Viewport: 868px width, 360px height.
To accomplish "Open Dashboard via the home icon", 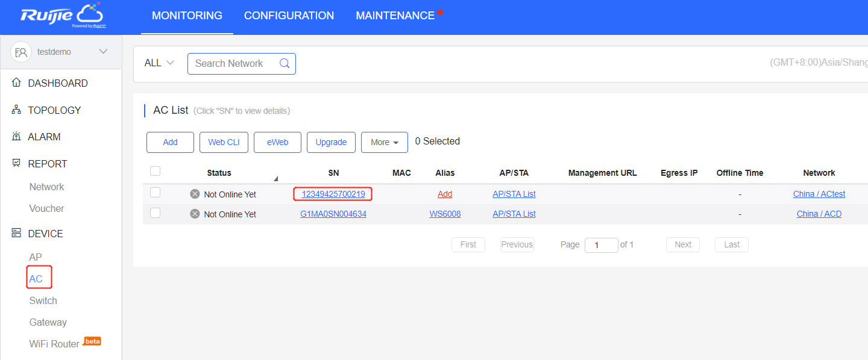I will [16, 83].
